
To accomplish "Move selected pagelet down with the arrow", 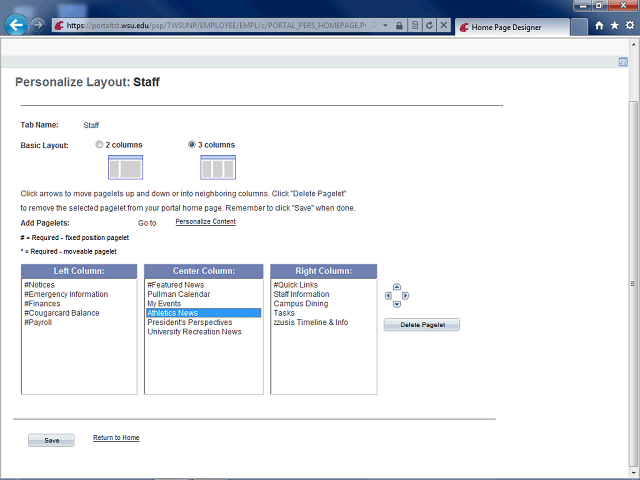I will tap(397, 304).
